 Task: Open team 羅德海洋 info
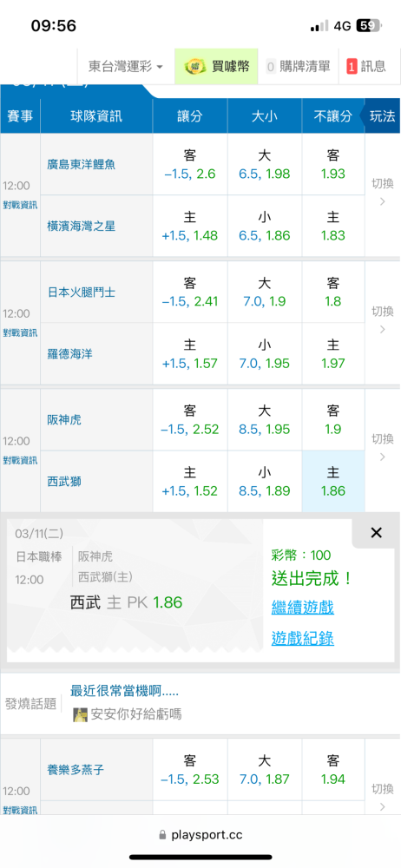click(x=69, y=354)
